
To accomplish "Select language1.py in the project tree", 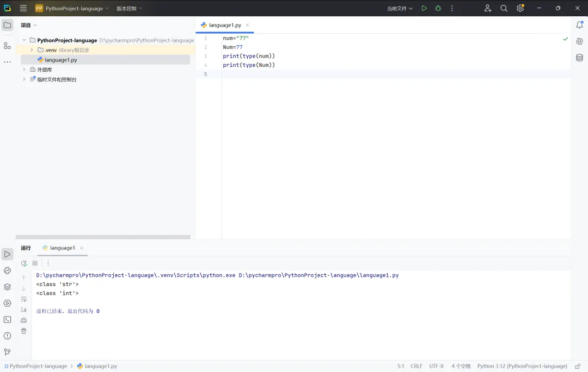I will point(106,60).
